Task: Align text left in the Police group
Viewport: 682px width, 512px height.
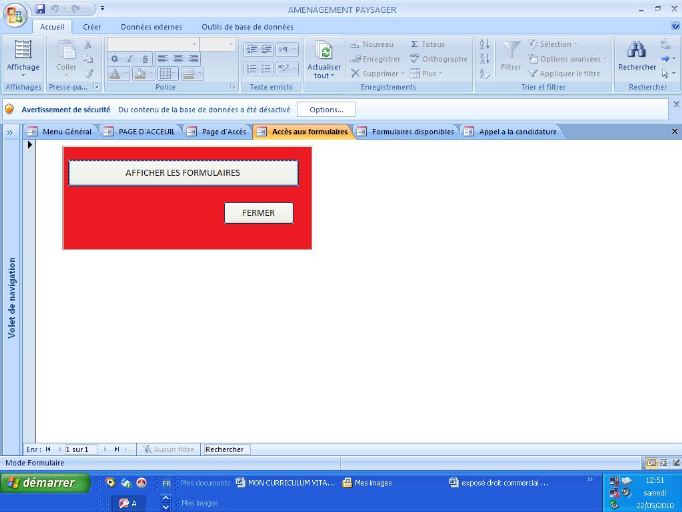Action: pyautogui.click(x=163, y=59)
